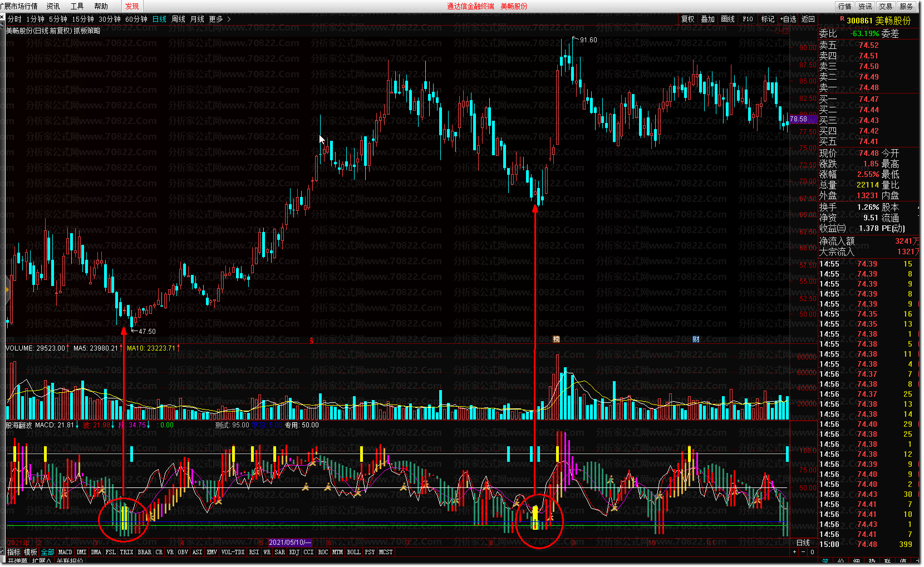Viewport: 924px width, 567px height.
Task: Select the KDJ indicator
Action: pyautogui.click(x=294, y=552)
